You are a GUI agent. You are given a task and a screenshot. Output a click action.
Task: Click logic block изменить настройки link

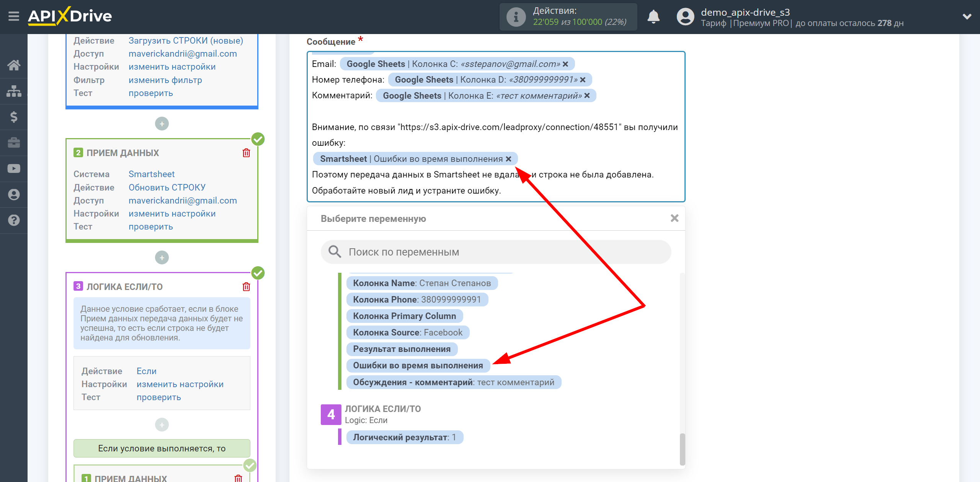tap(180, 384)
